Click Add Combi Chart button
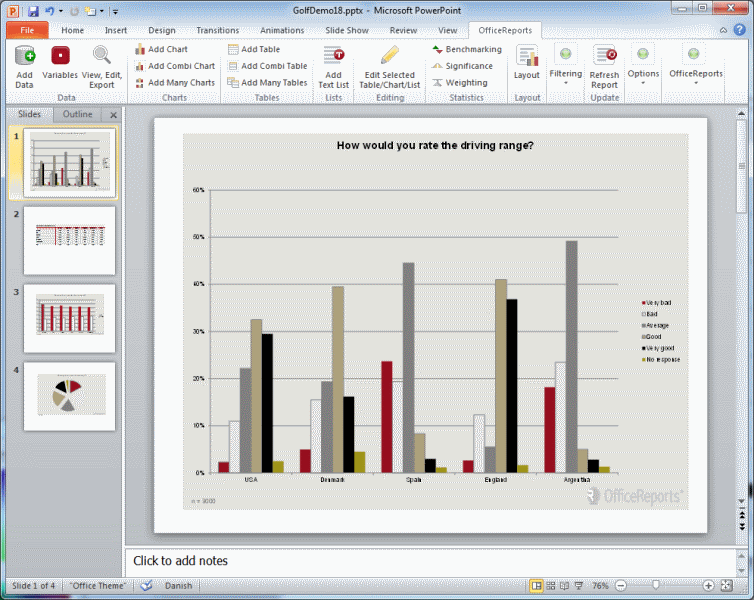 click(175, 66)
